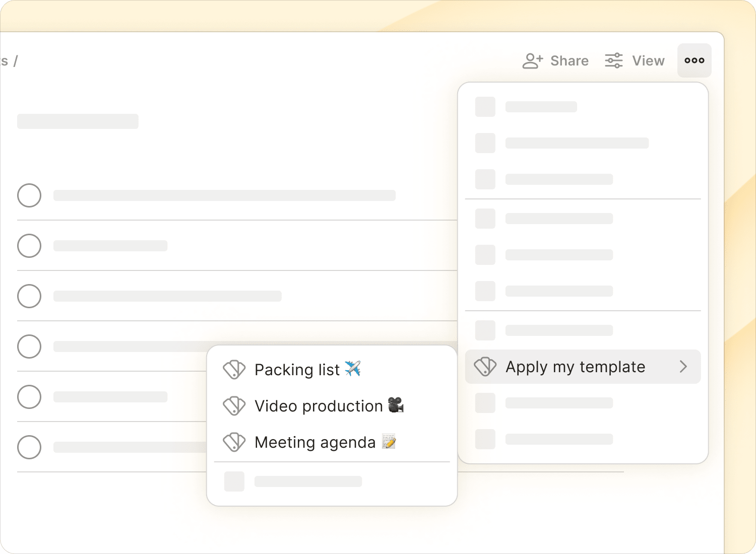The width and height of the screenshot is (756, 554).
Task: Click the Apply my template menu item
Action: pos(583,367)
